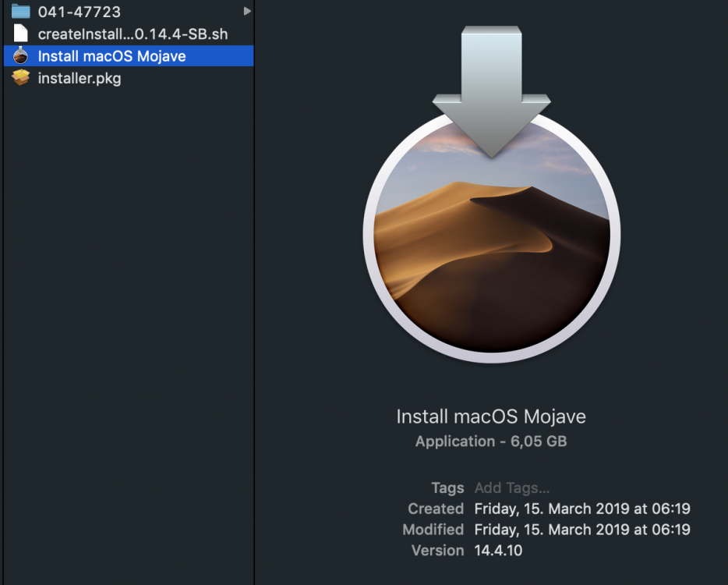Click the Tags label
This screenshot has width=728, height=585.
(x=447, y=487)
